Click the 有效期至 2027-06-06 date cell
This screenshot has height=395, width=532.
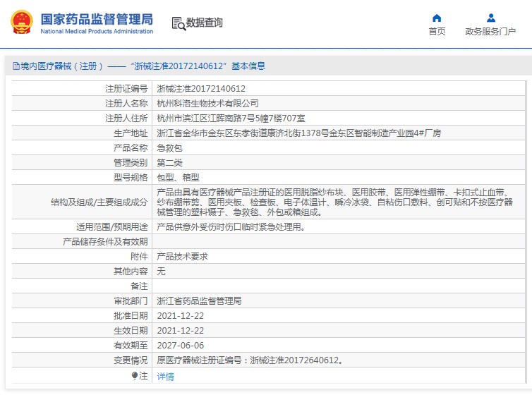click(339, 345)
